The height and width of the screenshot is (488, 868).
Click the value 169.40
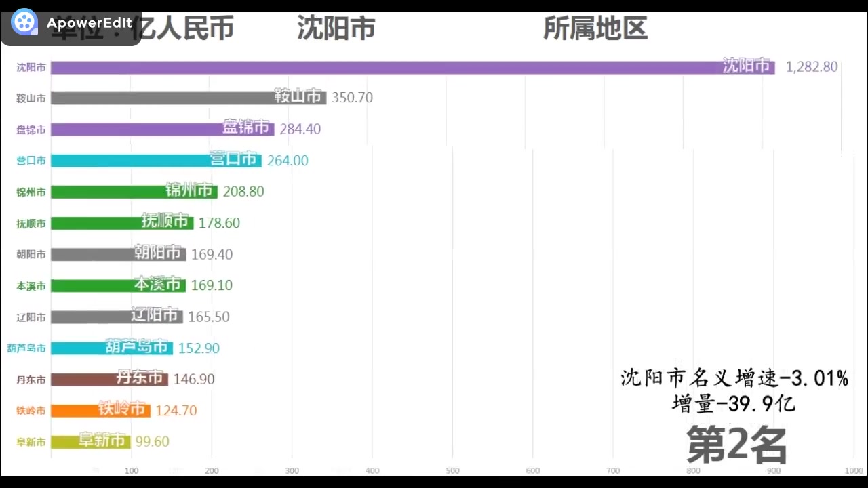[212, 254]
